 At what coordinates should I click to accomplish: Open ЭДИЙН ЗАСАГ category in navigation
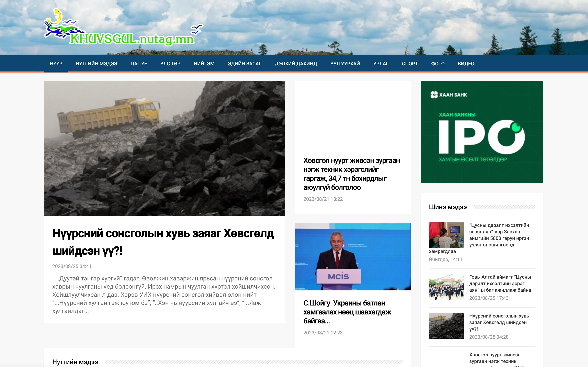244,64
